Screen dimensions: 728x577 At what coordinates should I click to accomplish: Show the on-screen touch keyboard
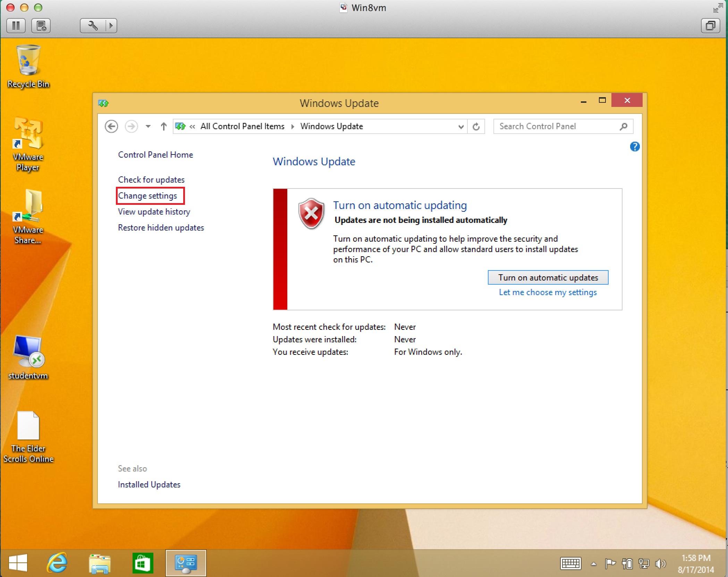[x=570, y=563]
